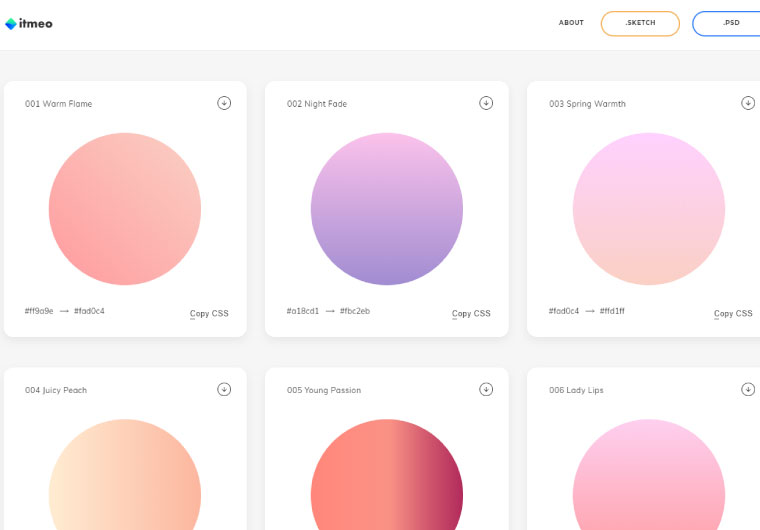This screenshot has height=530, width=760.
Task: Open the About page
Action: [x=571, y=23]
